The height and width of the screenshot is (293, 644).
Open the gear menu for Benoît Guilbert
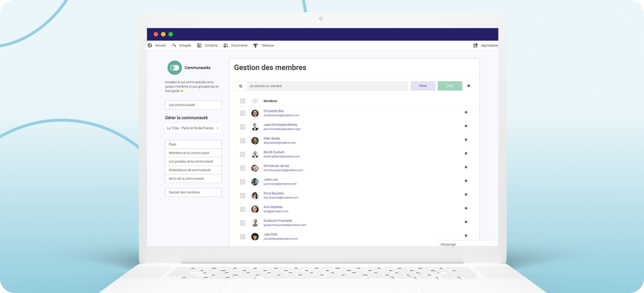click(466, 153)
